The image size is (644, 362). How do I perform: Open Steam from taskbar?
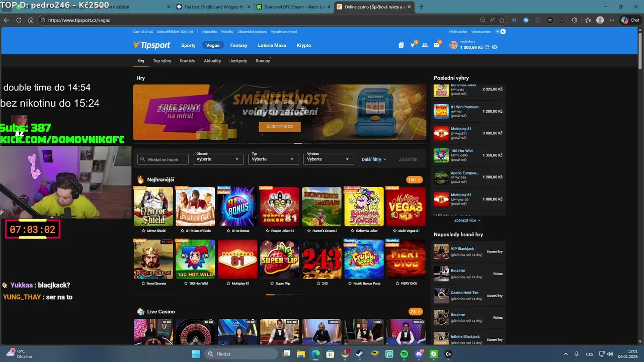click(x=360, y=354)
